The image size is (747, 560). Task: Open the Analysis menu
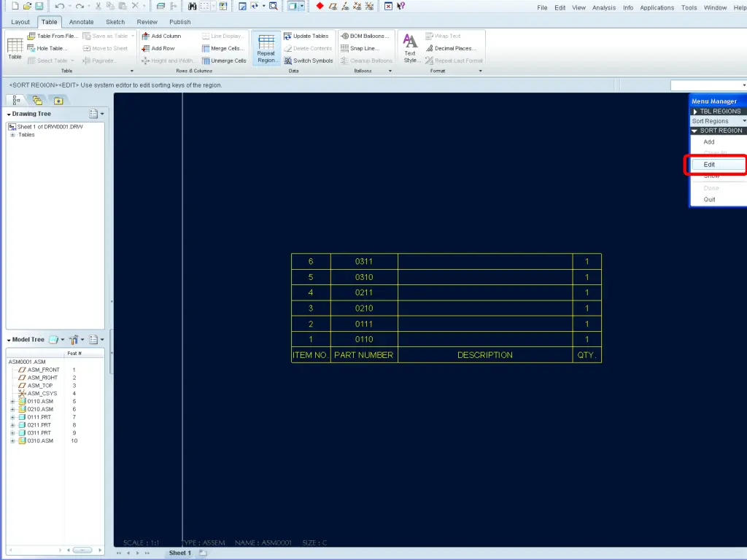pos(604,7)
